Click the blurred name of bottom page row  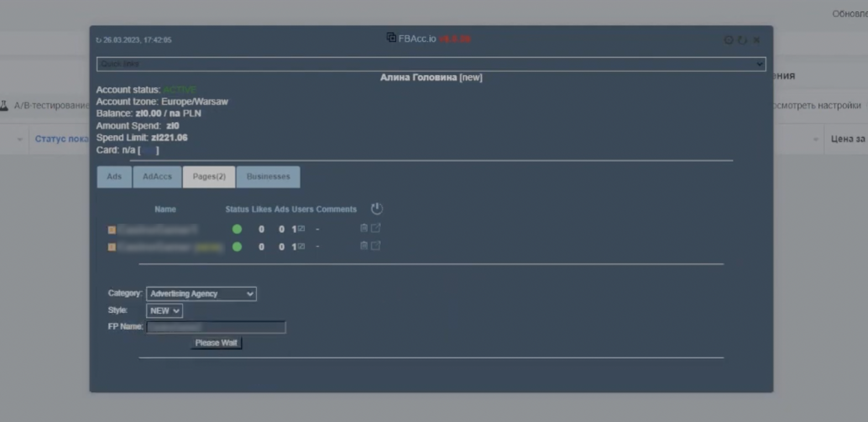[x=170, y=247]
